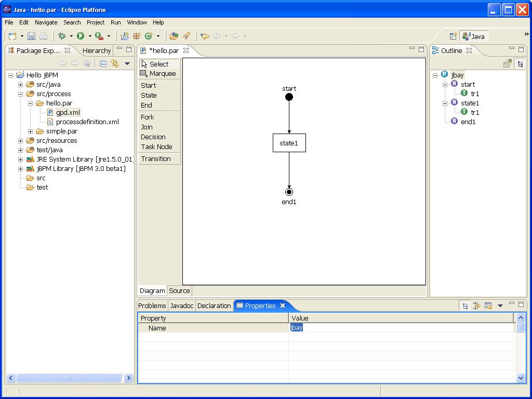Click the Open Perspective icon
The image size is (532, 399).
tap(453, 36)
